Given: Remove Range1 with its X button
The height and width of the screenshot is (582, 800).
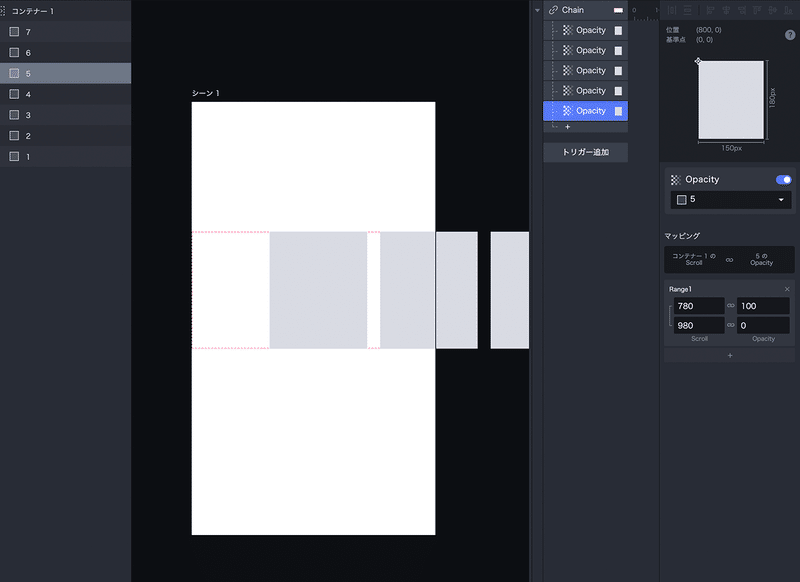Looking at the screenshot, I should [x=787, y=289].
